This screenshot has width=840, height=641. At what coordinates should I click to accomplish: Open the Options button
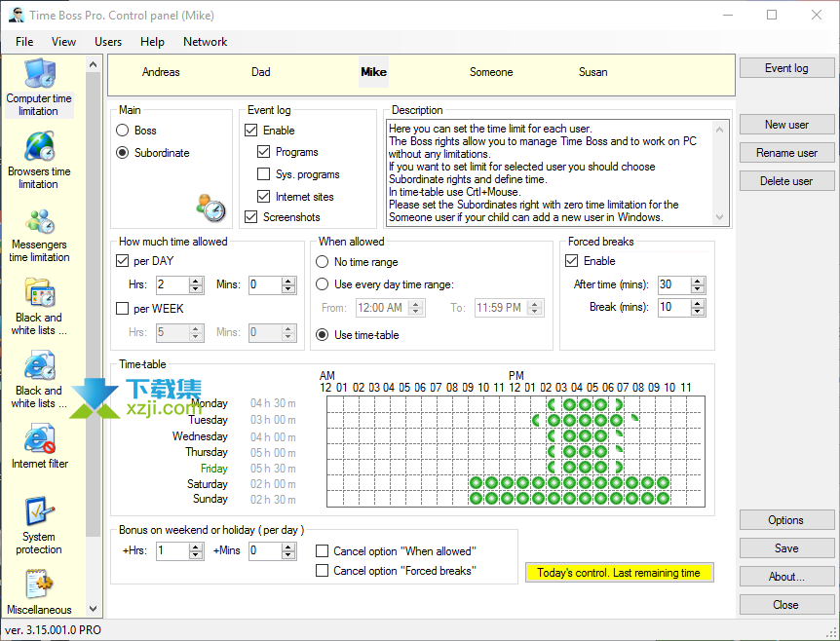pyautogui.click(x=786, y=520)
